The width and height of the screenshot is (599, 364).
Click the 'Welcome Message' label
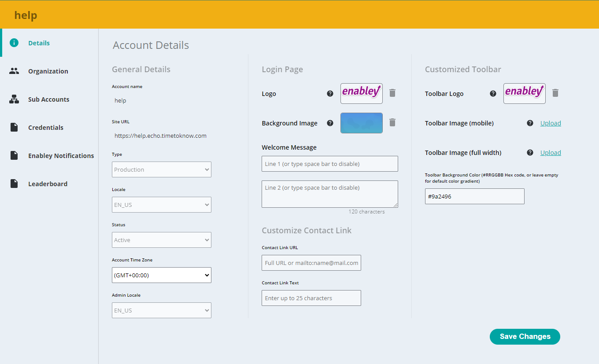pos(289,147)
